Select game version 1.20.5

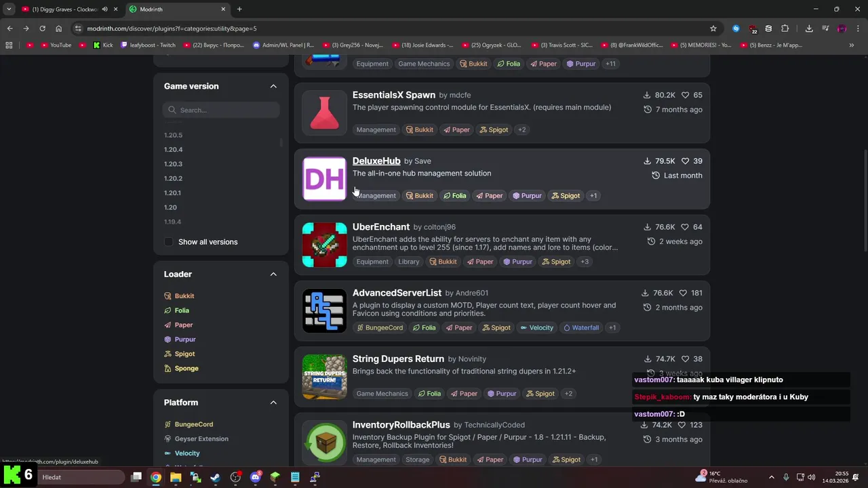pos(174,135)
